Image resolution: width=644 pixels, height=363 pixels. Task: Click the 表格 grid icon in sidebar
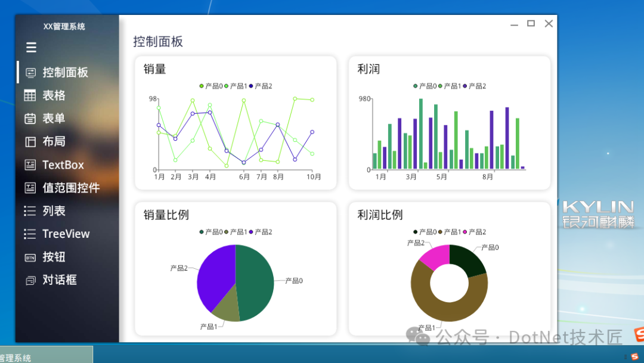[x=30, y=95]
